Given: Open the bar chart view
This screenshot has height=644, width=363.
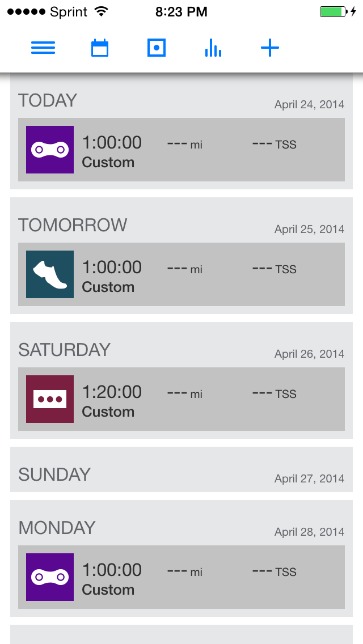Looking at the screenshot, I should click(x=213, y=48).
